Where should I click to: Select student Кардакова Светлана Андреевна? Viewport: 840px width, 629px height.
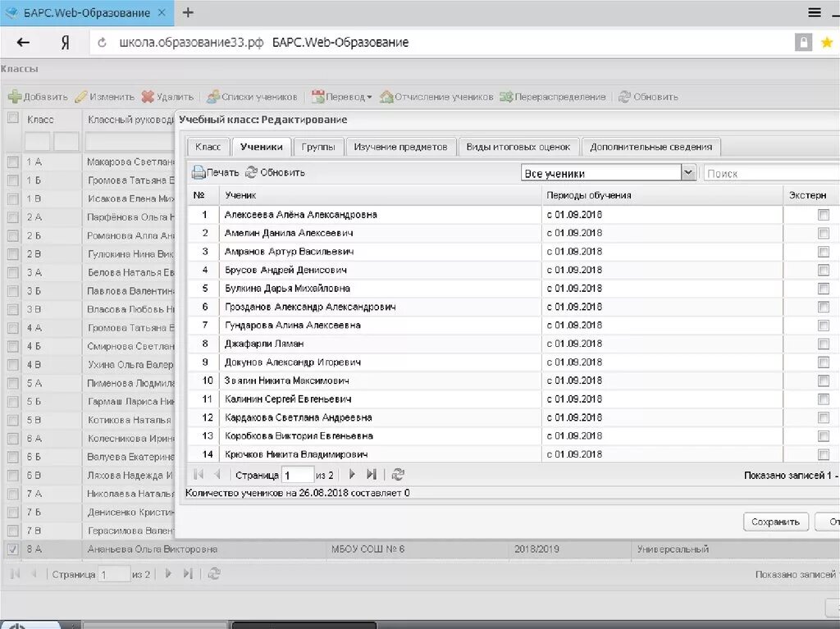299,417
